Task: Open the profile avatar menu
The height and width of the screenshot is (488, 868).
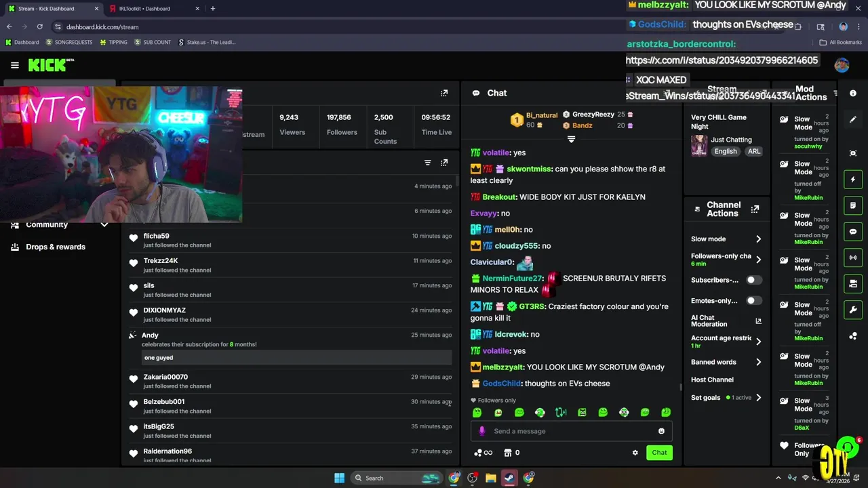Action: point(842,65)
